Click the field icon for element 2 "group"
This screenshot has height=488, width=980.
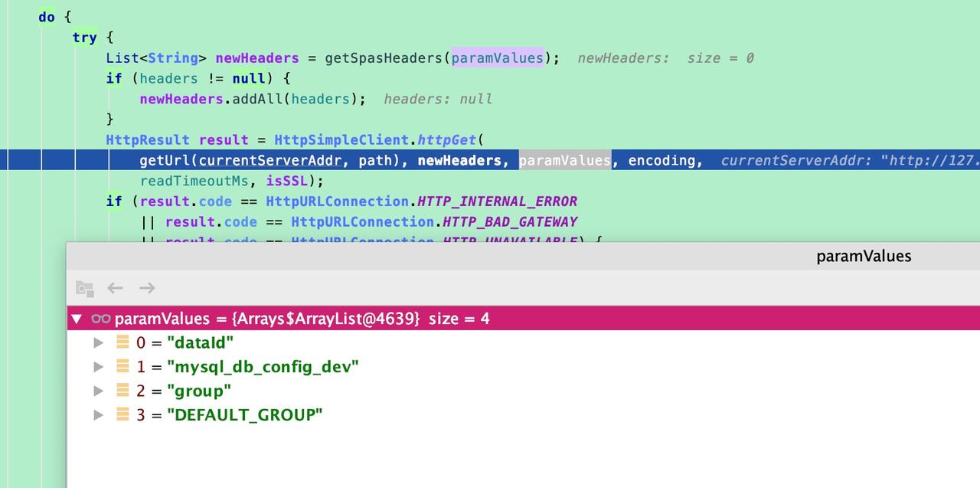pyautogui.click(x=122, y=391)
